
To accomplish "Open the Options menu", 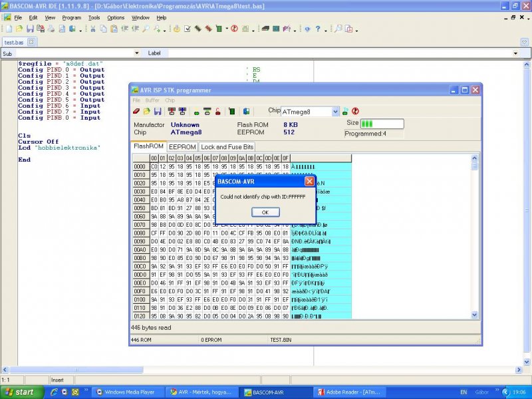I will pos(116,18).
